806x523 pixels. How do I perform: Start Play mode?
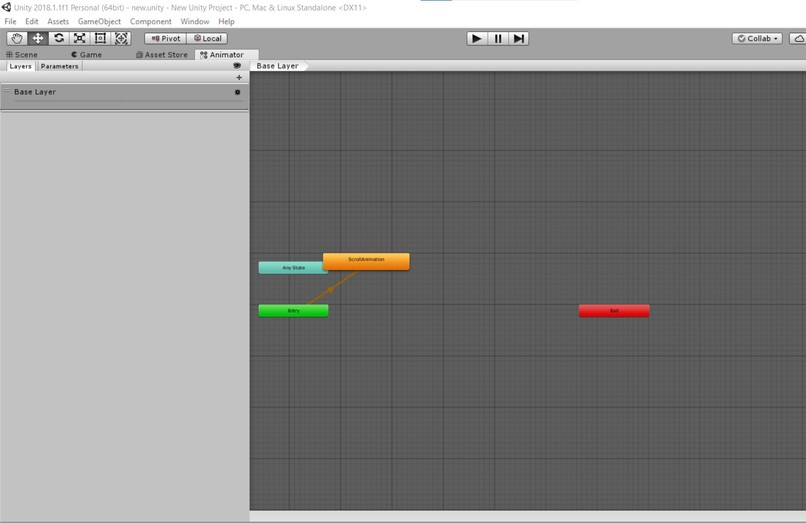[477, 39]
